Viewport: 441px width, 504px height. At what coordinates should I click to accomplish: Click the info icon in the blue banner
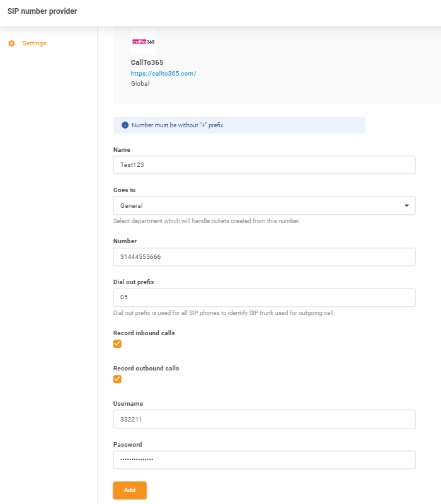coord(125,125)
